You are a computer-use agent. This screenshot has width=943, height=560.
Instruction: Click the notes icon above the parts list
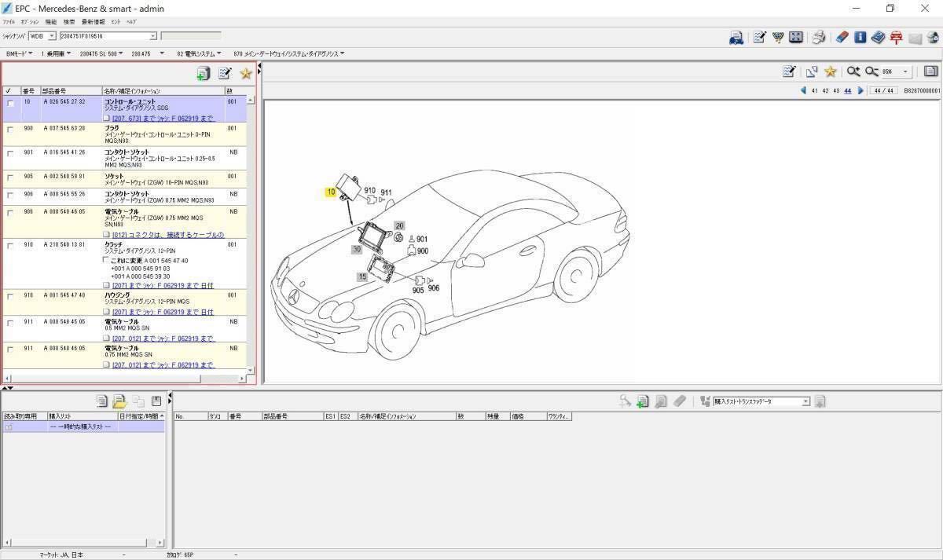tap(225, 73)
